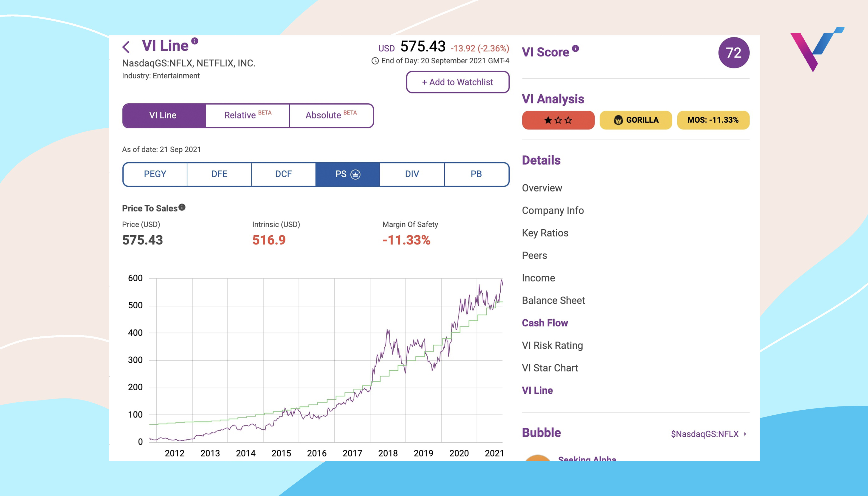The image size is (868, 496).
Task: Open the VI Line info tooltip icon
Action: 194,41
